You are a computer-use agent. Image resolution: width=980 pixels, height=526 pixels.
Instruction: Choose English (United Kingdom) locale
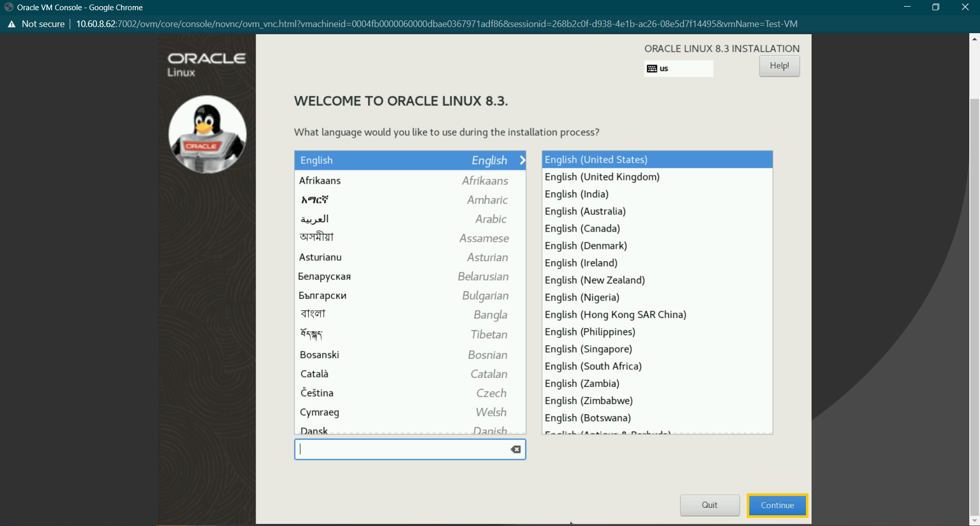click(x=657, y=177)
